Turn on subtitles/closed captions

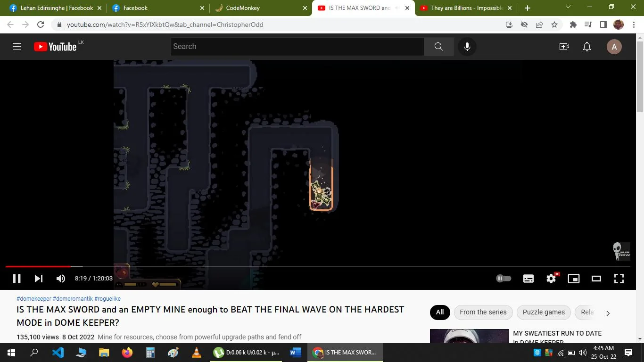point(528,279)
